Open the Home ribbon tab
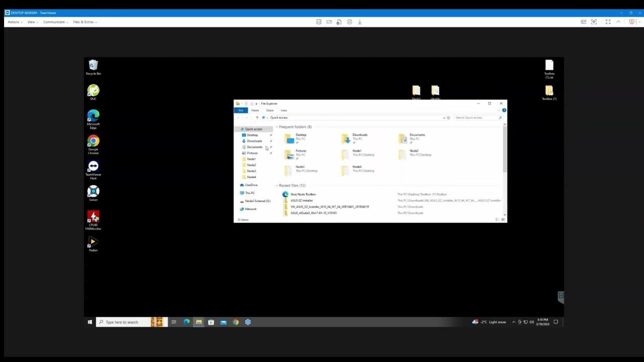This screenshot has height=362, width=644. click(255, 111)
